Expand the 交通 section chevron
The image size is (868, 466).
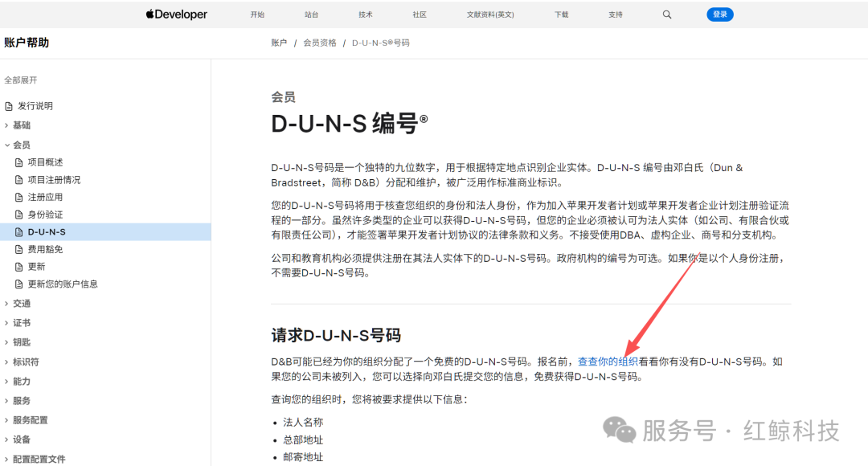pos(6,303)
